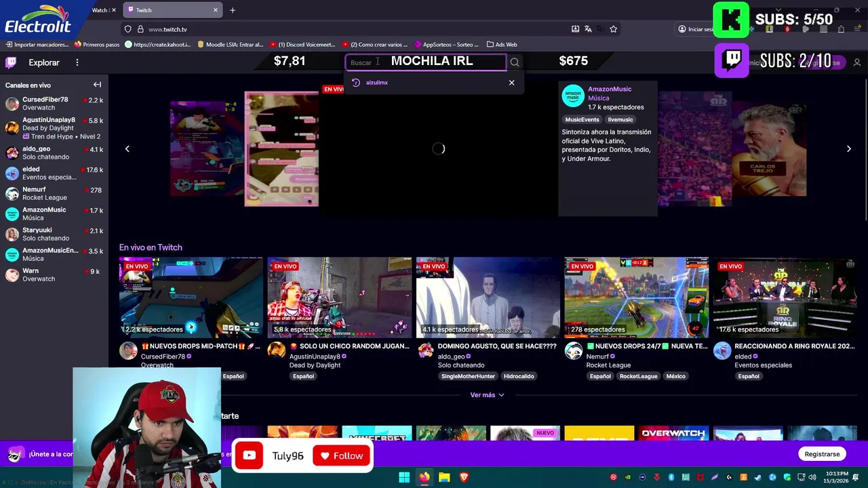Click the SingleMotherHunter tag
The width and height of the screenshot is (868, 488).
468,376
